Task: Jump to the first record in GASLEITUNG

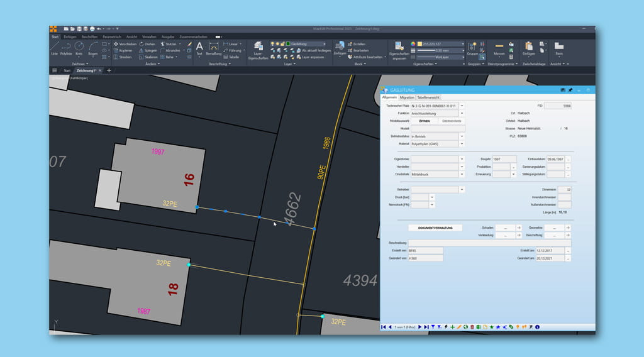Action: point(384,327)
